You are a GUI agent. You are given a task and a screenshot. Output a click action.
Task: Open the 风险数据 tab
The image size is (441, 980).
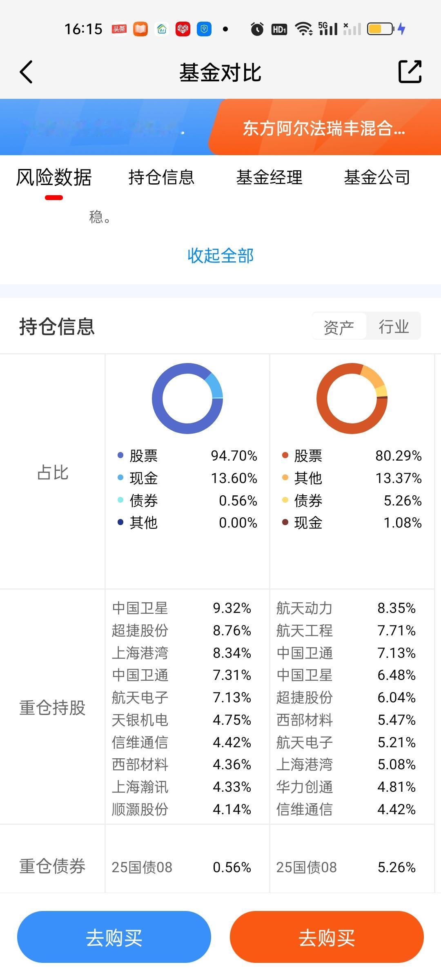[54, 178]
